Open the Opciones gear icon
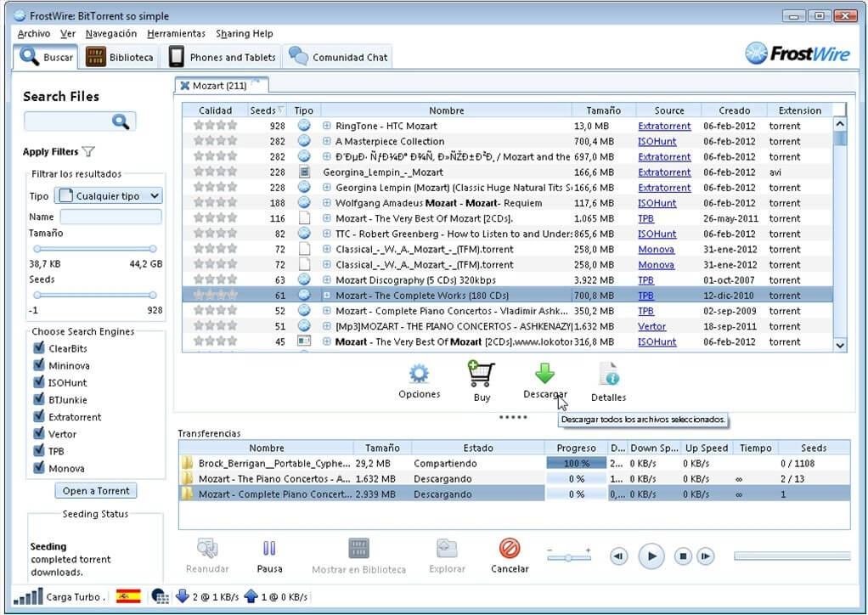 pyautogui.click(x=420, y=374)
